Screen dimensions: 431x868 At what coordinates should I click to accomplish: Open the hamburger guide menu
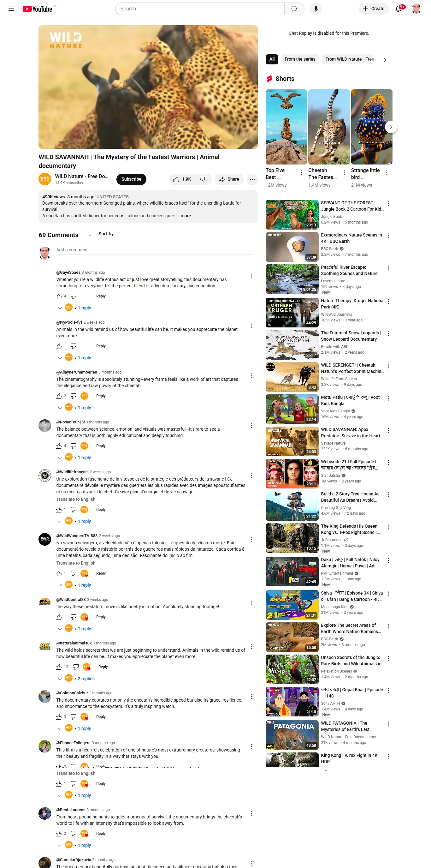click(11, 9)
